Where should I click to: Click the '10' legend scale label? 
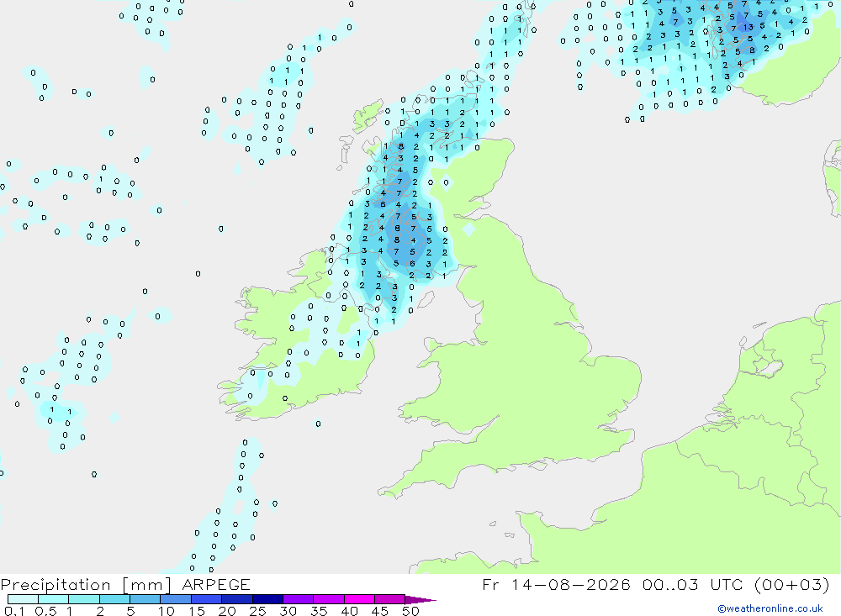(x=167, y=611)
